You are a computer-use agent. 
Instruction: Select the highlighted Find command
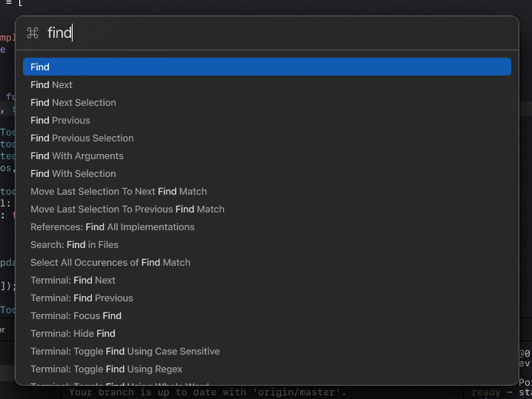coord(267,67)
